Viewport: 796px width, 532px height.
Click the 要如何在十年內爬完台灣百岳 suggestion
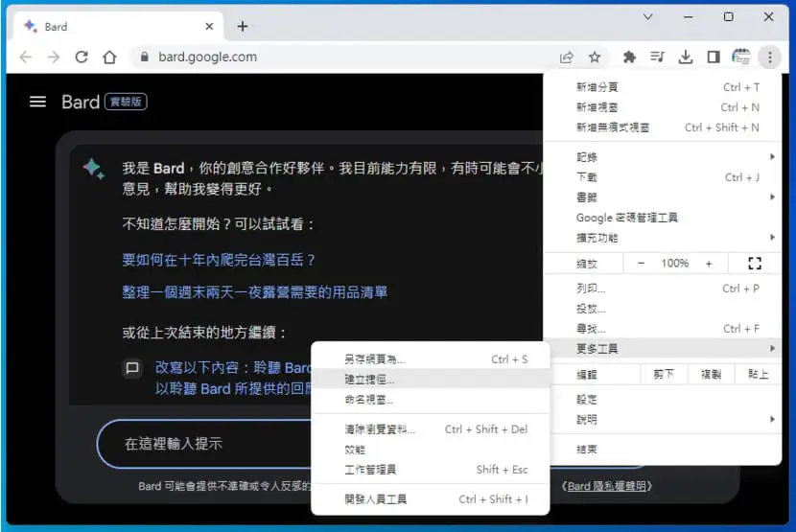219,260
